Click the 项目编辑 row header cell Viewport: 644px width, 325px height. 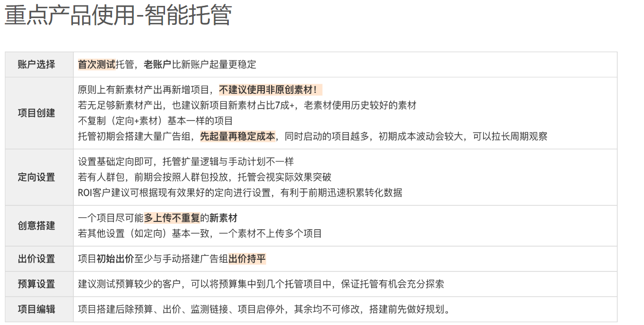click(x=37, y=309)
